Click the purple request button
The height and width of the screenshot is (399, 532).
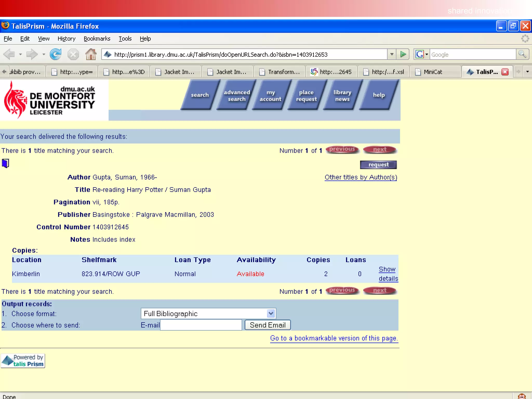coord(378,165)
